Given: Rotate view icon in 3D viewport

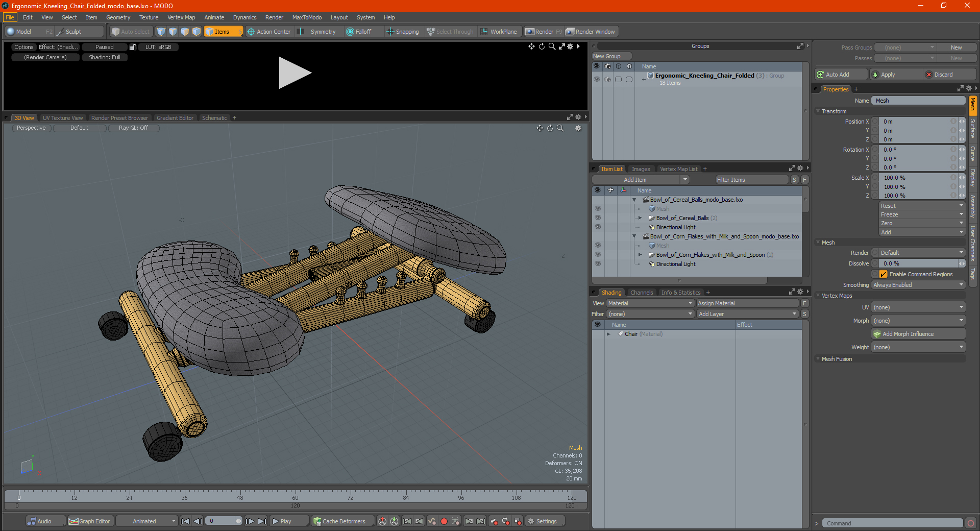Looking at the screenshot, I should point(550,128).
